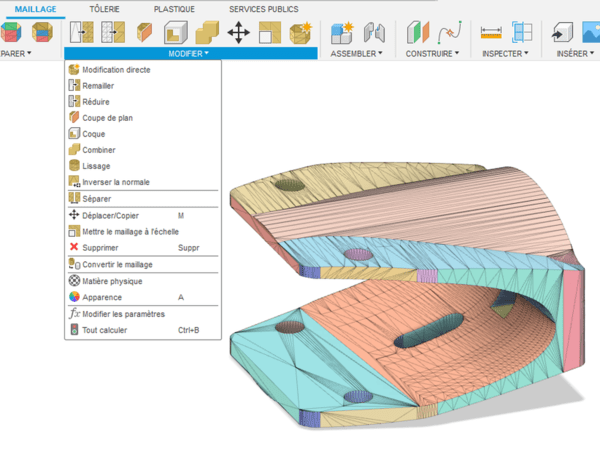Viewport: 600px width, 450px height.
Task: Open the INSPECTER dropdown
Action: click(x=505, y=53)
